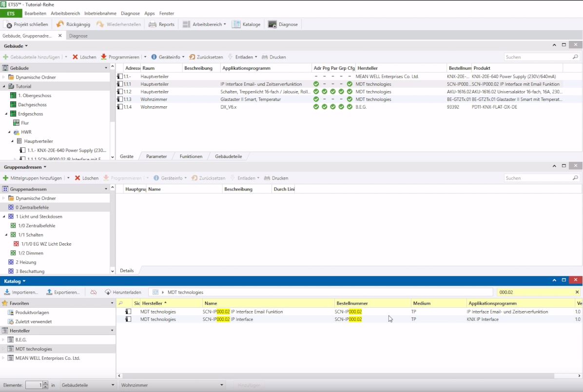Screen dimensions: 583x392
Task: Collapse the Erdgeschoss tree node
Action: pyautogui.click(x=6, y=114)
